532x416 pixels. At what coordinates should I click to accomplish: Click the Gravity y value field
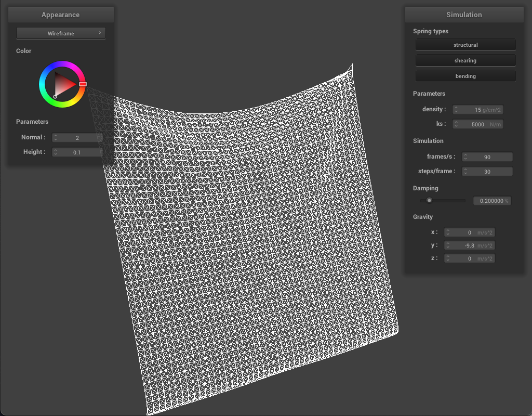click(x=470, y=245)
